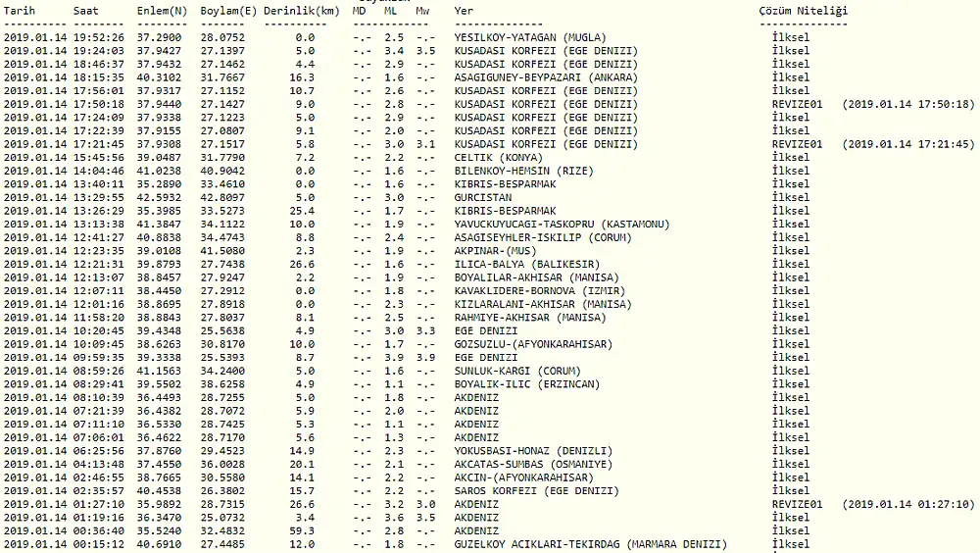The width and height of the screenshot is (980, 553).
Task: Click the Saat column header
Action: 85,11
